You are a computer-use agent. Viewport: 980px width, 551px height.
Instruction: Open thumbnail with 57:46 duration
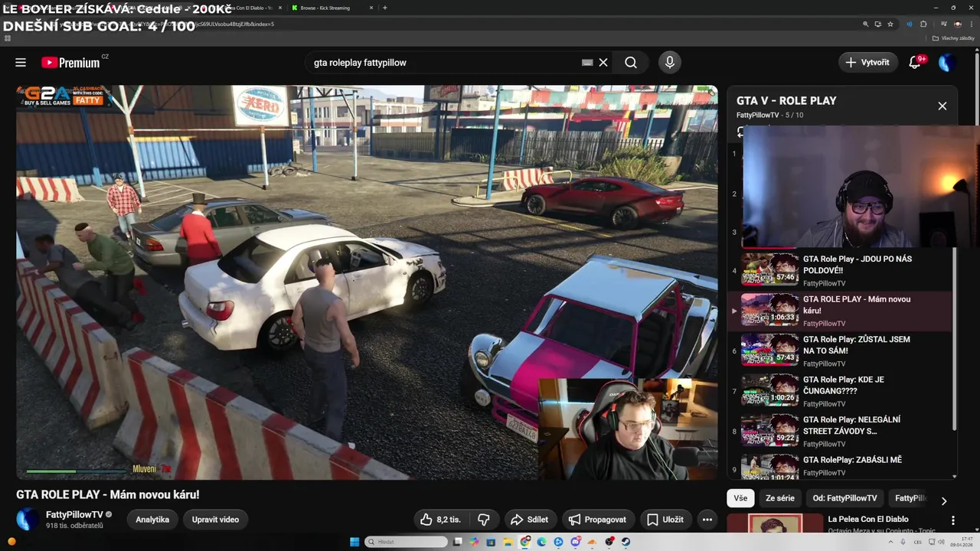click(x=769, y=269)
